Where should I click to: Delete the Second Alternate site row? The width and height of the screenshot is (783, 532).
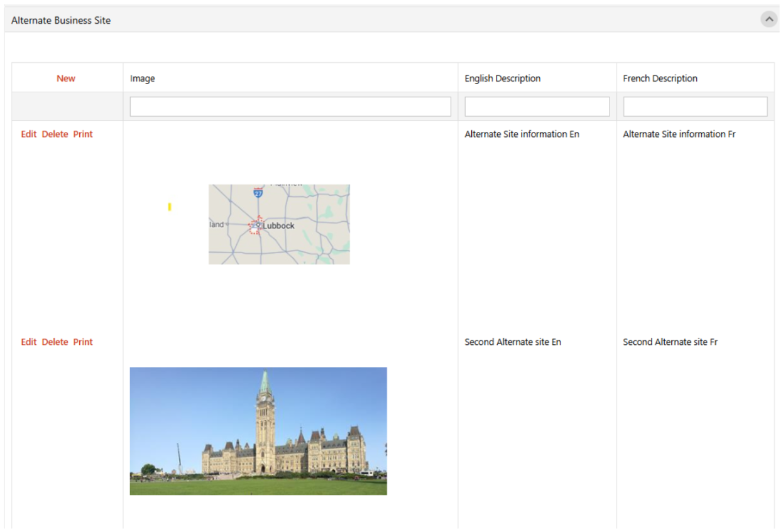55,342
